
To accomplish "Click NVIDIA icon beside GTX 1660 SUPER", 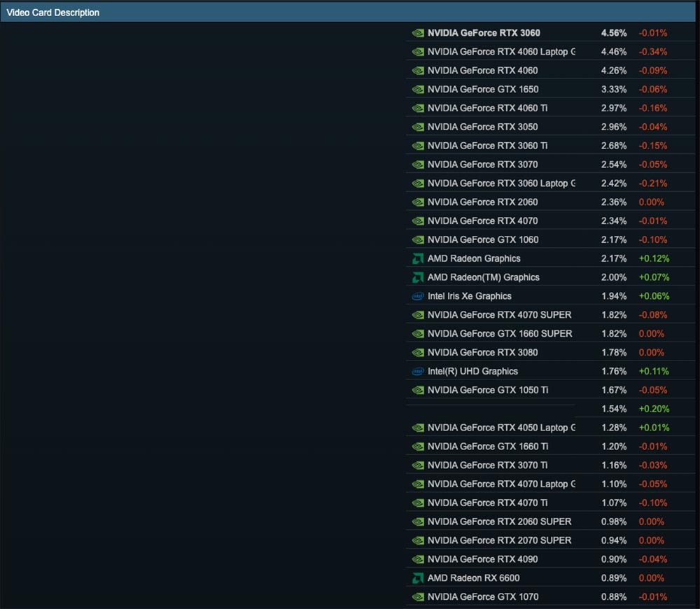I will point(418,333).
